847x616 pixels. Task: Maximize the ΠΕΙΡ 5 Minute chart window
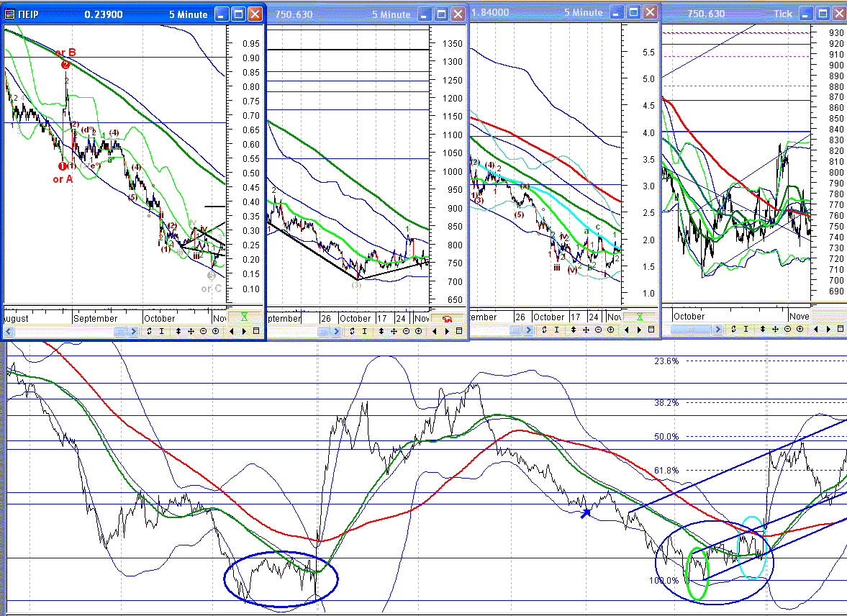(238, 14)
